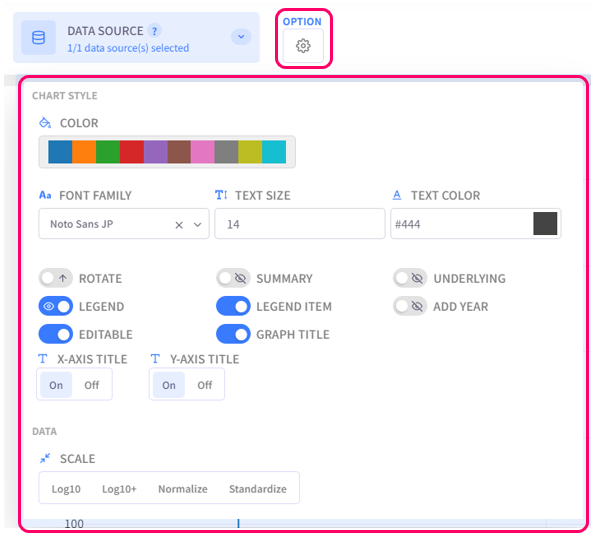Screen dimensions: 602x541
Task: Click the Scale compress arrows icon
Action: [x=45, y=458]
